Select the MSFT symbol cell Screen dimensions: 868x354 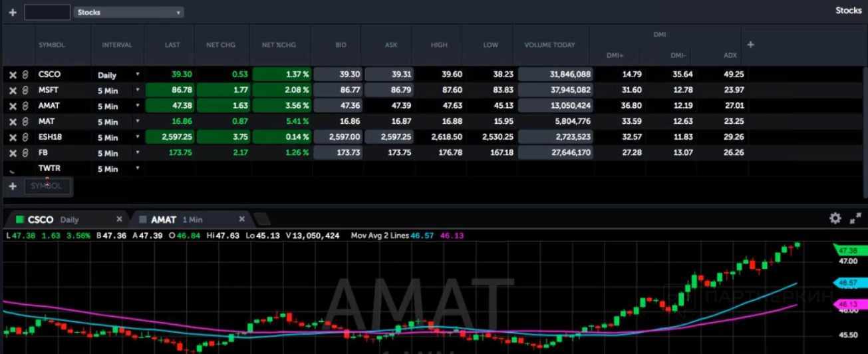tap(49, 90)
